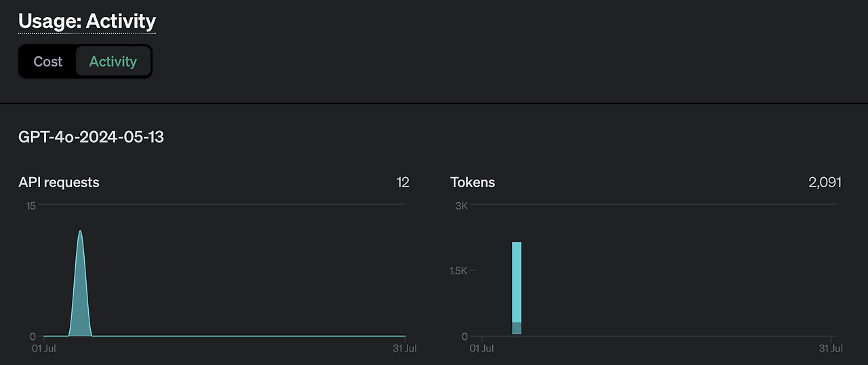The width and height of the screenshot is (868, 365).
Task: Click the API requests chart title
Action: point(59,182)
